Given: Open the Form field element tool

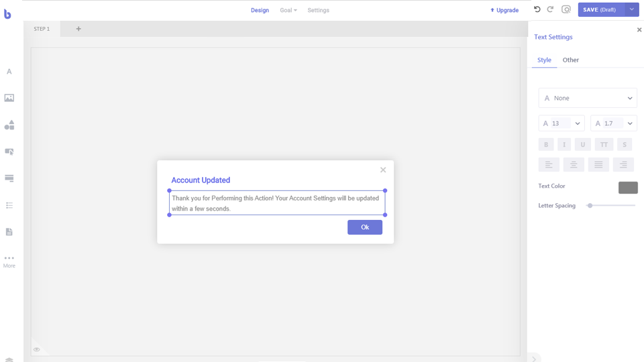Looking at the screenshot, I should click(9, 178).
